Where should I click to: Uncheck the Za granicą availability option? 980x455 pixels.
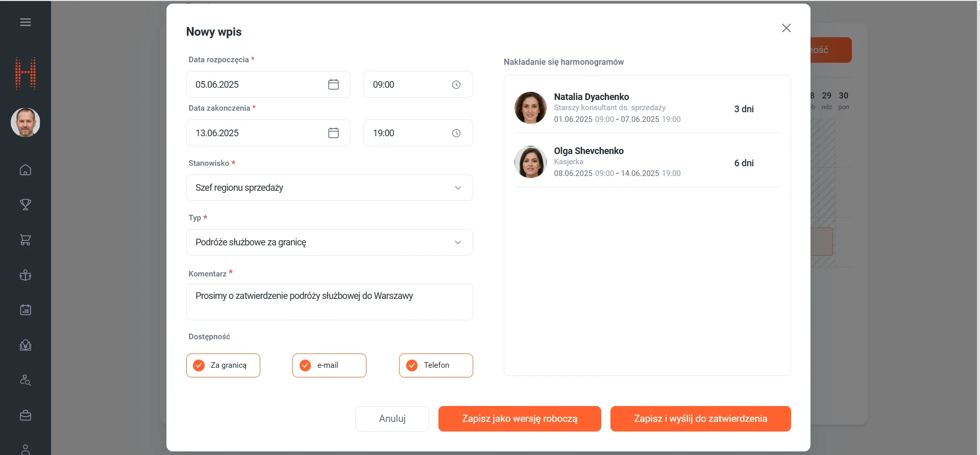(x=199, y=365)
